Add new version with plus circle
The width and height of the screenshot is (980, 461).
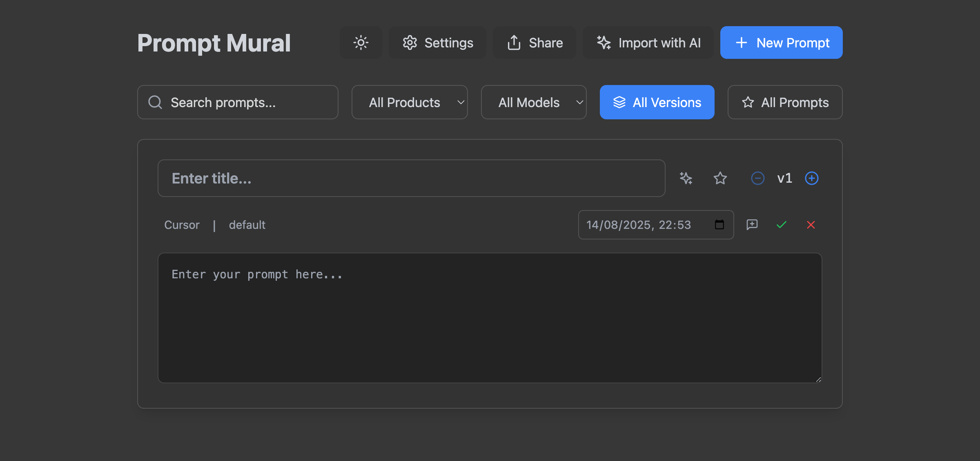pyautogui.click(x=812, y=178)
